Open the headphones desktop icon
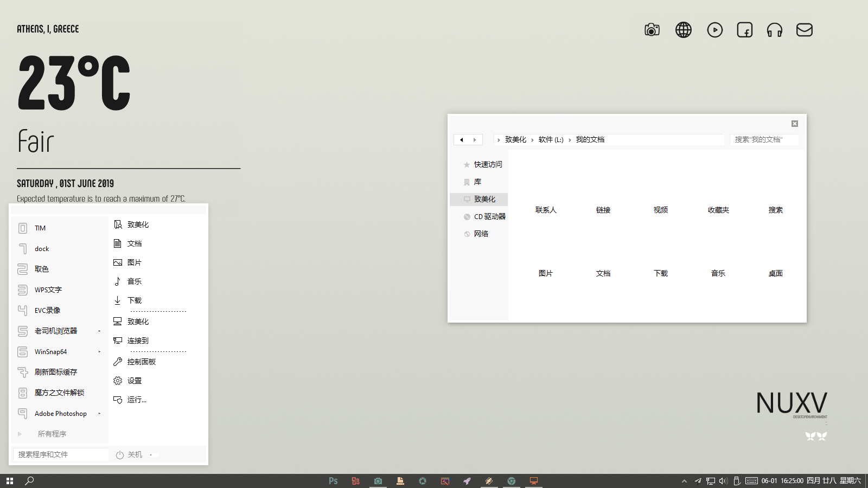 click(x=775, y=30)
